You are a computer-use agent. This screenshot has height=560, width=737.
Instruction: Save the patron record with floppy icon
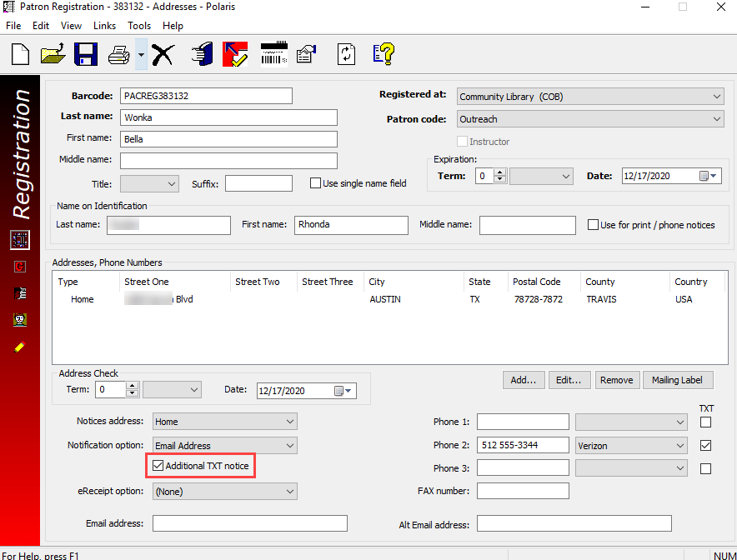coord(86,55)
